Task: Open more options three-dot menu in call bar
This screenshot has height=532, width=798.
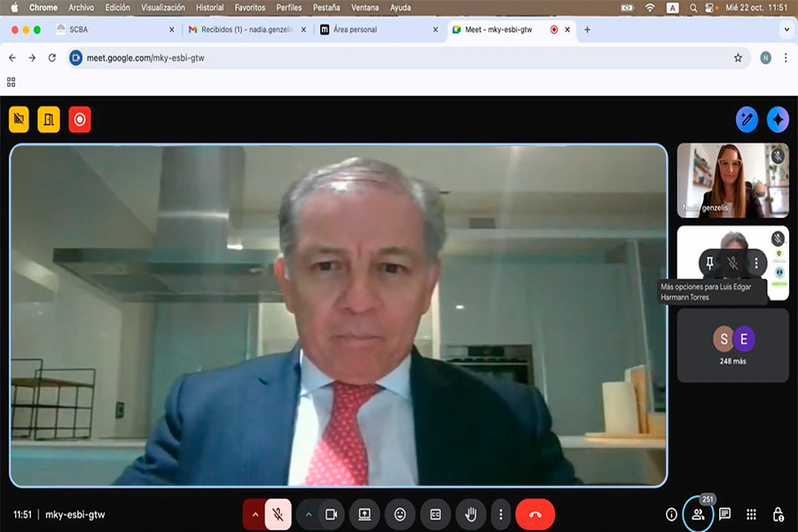Action: 500,514
